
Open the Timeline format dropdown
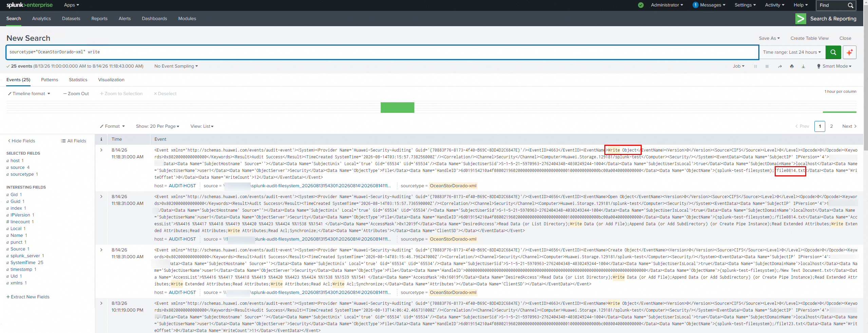coord(29,94)
